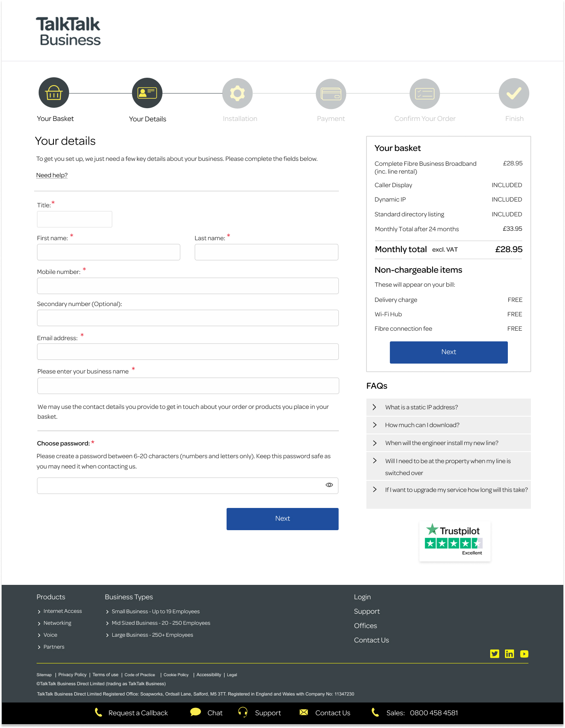Click the Chat speech bubble icon
The height and width of the screenshot is (728, 565).
[x=196, y=712]
